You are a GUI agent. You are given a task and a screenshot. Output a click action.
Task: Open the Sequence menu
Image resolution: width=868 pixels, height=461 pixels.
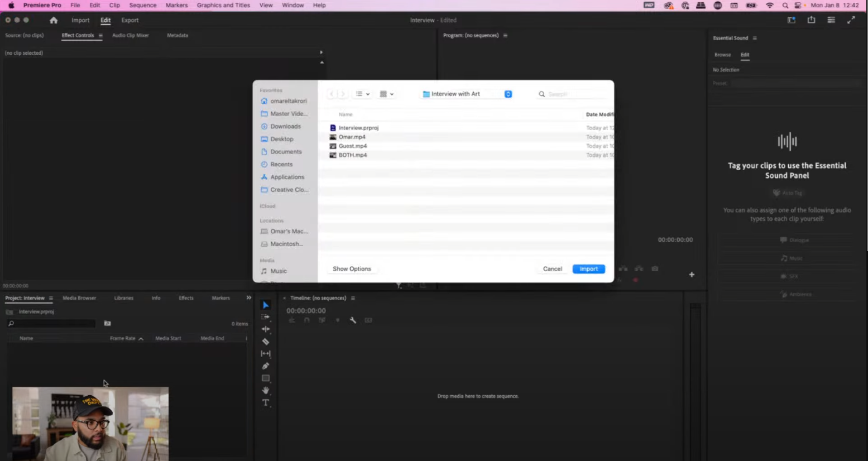pyautogui.click(x=143, y=6)
